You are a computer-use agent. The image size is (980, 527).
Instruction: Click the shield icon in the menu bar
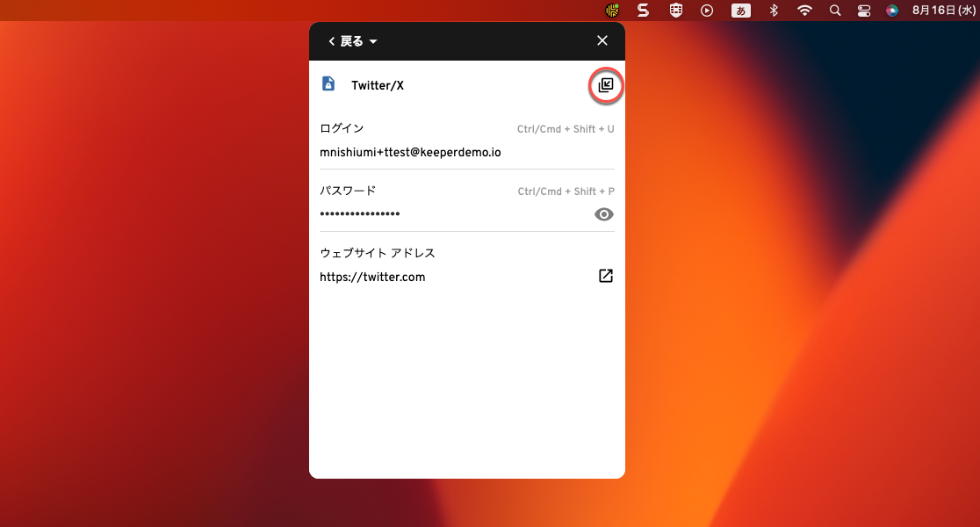pyautogui.click(x=675, y=11)
